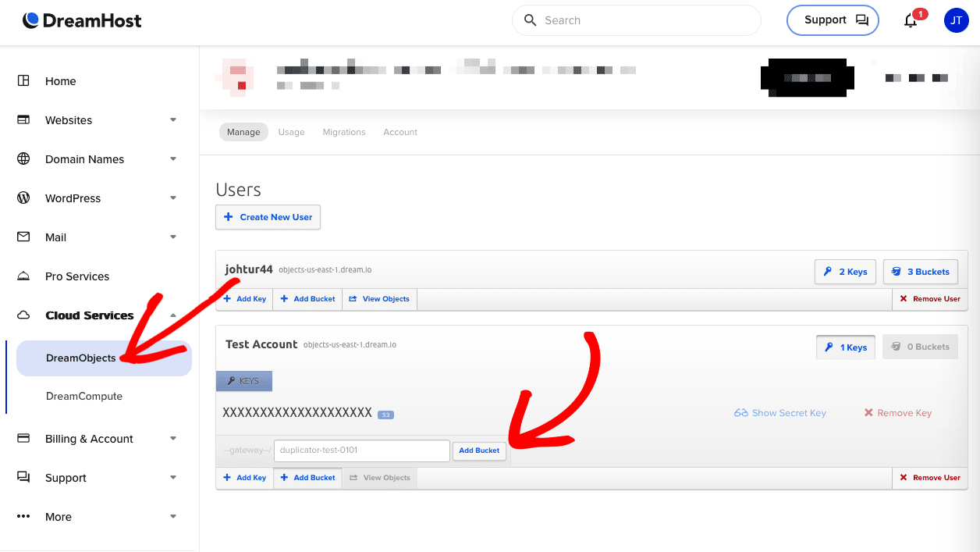
Task: Open the notifications bell
Action: pyautogui.click(x=911, y=20)
